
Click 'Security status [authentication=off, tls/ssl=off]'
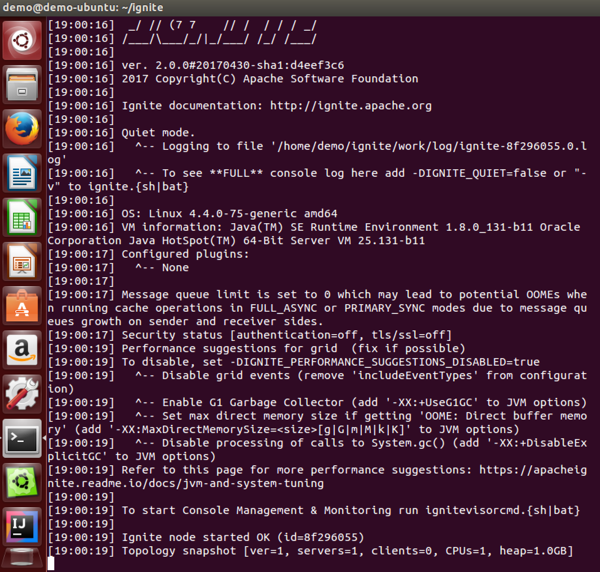(x=287, y=335)
